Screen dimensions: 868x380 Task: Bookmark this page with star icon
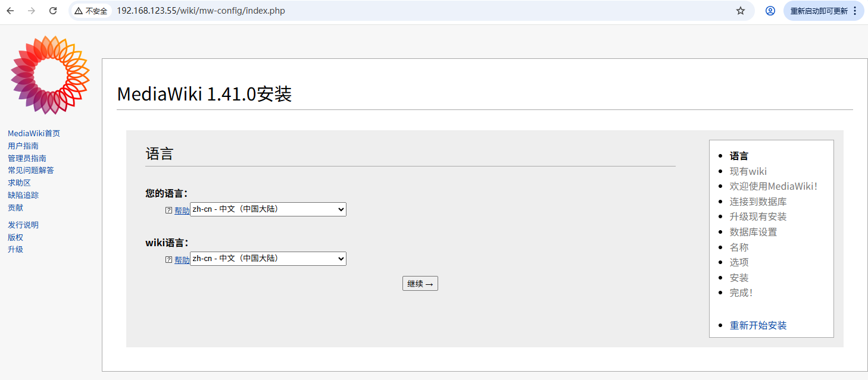tap(741, 11)
